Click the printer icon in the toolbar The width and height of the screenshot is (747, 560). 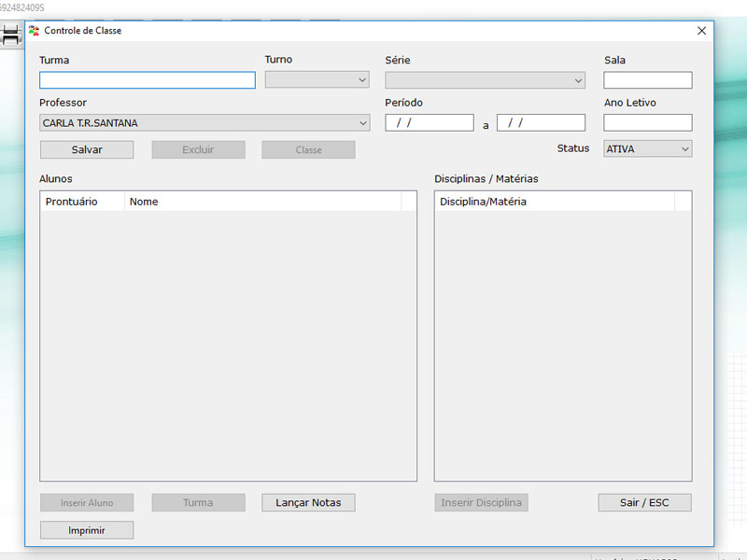pyautogui.click(x=11, y=35)
